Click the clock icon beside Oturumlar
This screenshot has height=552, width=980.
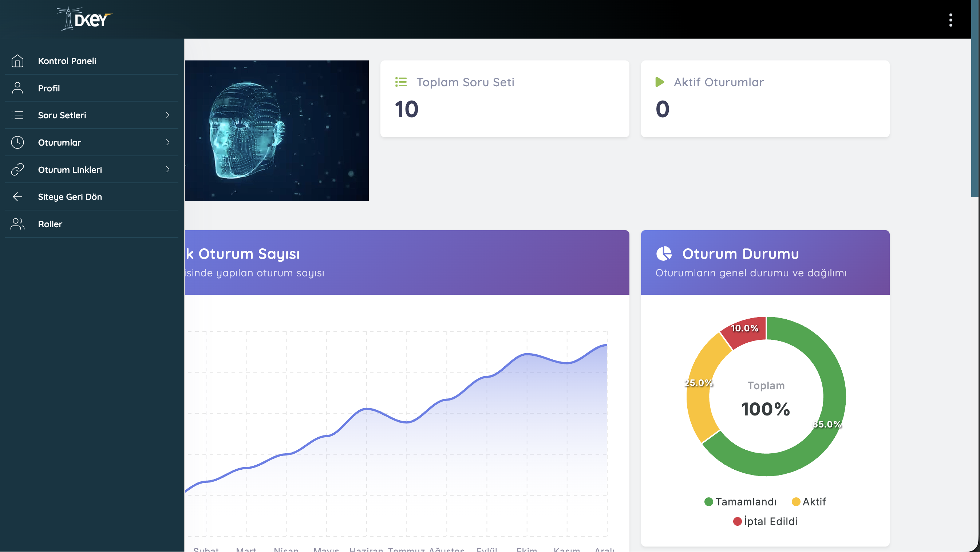pyautogui.click(x=17, y=142)
